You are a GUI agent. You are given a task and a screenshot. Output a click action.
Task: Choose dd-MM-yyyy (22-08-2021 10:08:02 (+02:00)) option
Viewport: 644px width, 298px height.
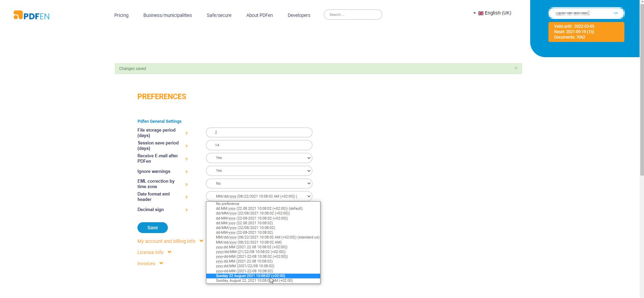click(263, 218)
